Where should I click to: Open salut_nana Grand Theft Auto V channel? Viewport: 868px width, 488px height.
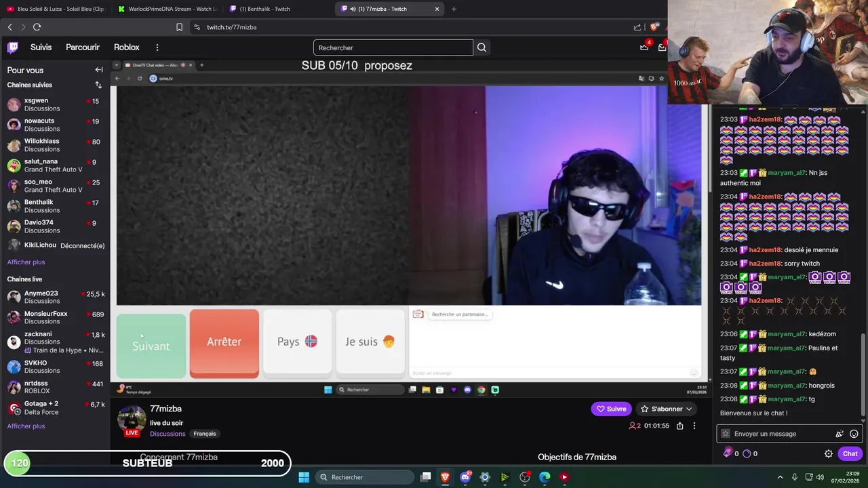coord(56,165)
